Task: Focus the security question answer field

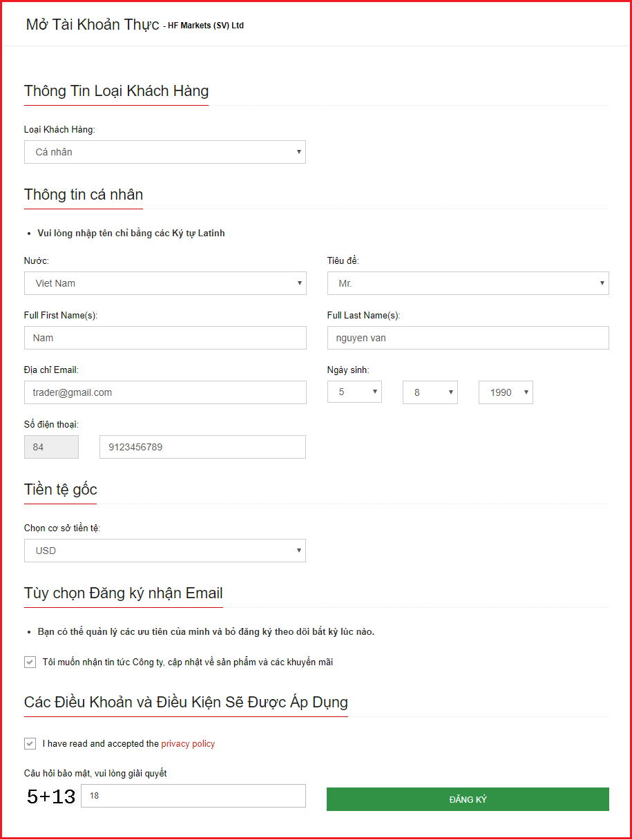Action: (x=193, y=796)
